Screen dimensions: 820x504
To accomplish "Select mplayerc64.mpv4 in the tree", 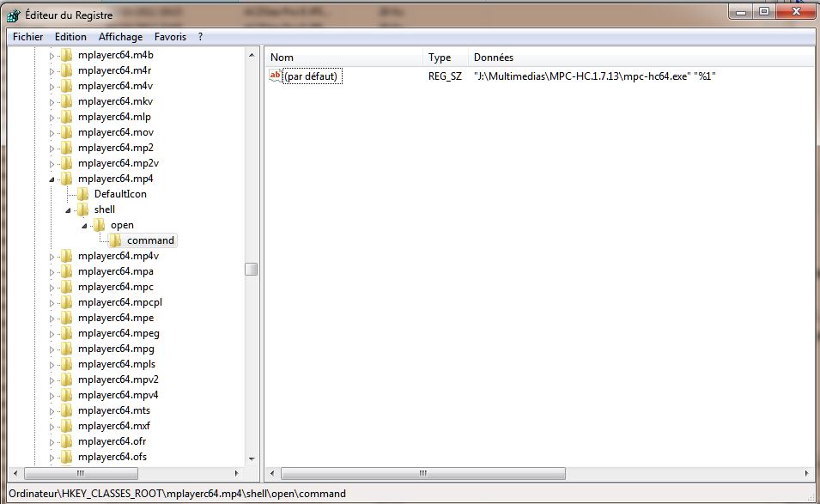I will click(118, 395).
